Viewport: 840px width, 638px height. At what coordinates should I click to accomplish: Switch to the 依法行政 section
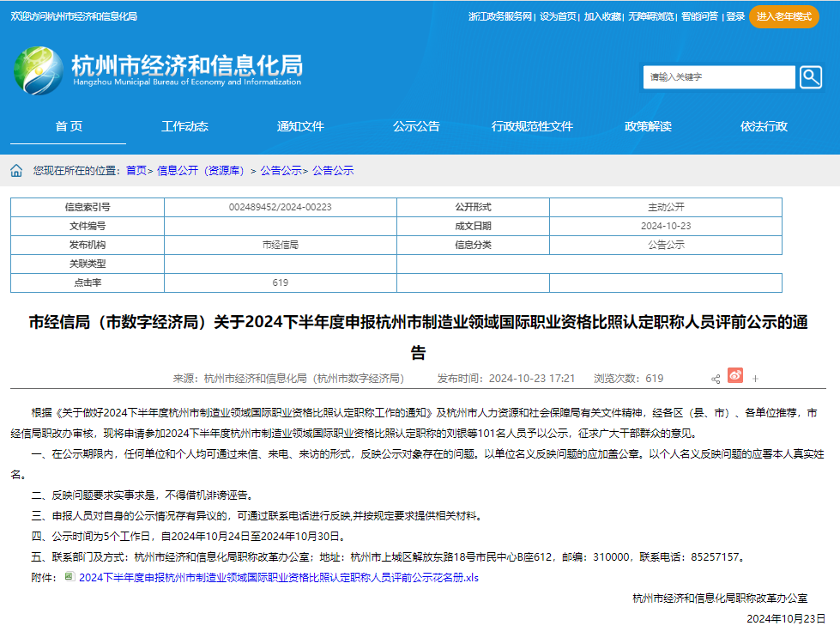(x=763, y=126)
